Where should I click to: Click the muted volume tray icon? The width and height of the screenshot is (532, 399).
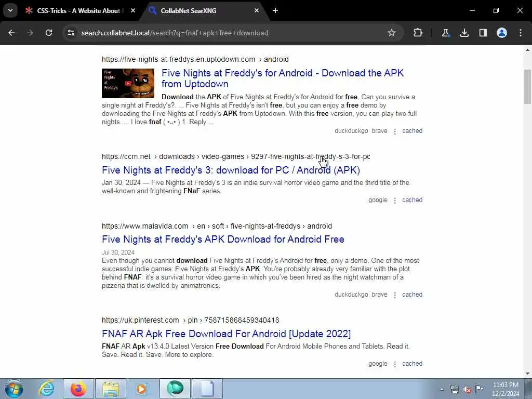click(467, 390)
